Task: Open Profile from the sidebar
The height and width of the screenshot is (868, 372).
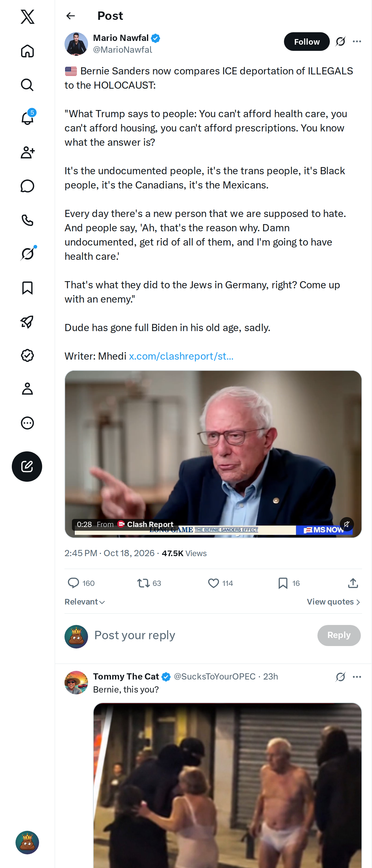Action: 27,389
